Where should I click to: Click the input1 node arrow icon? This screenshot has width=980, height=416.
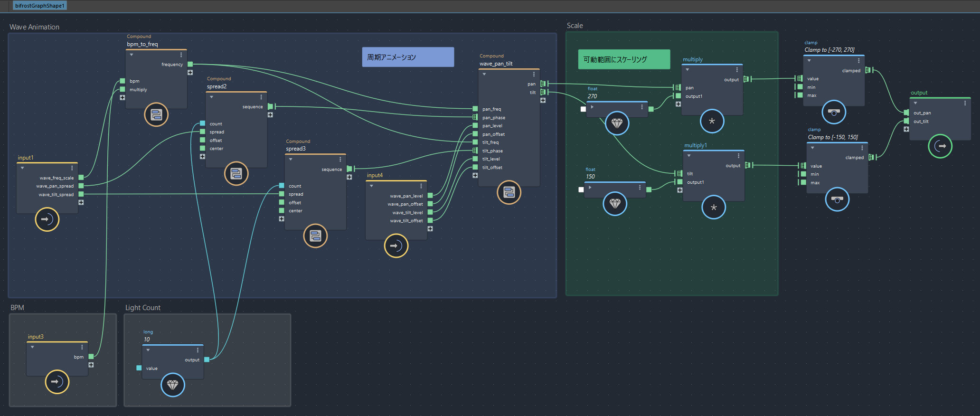click(x=47, y=219)
